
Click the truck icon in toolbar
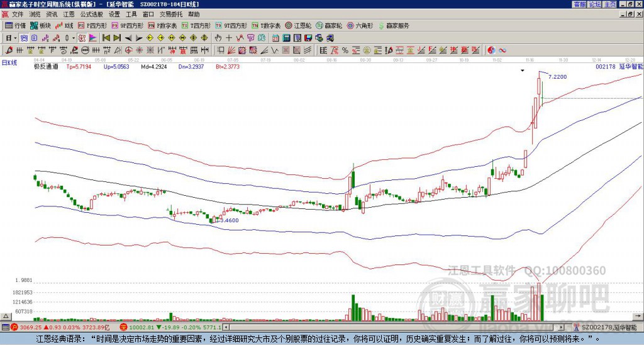tap(330, 38)
